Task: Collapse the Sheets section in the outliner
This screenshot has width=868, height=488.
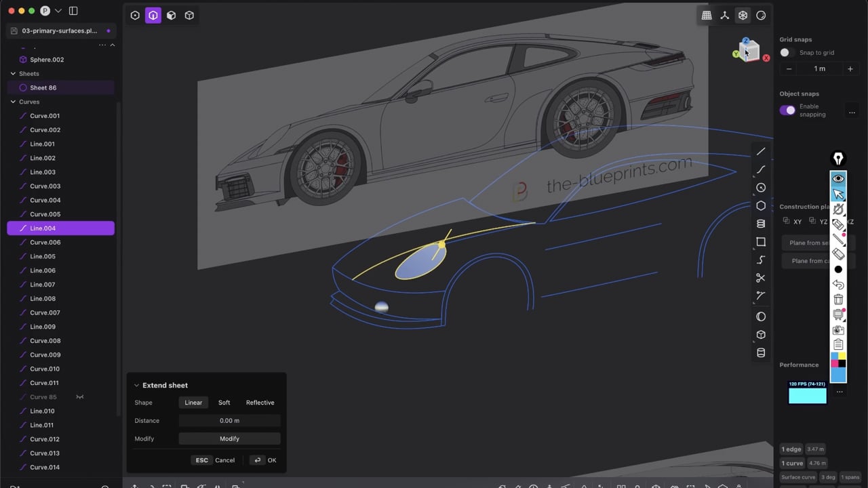Action: 12,73
